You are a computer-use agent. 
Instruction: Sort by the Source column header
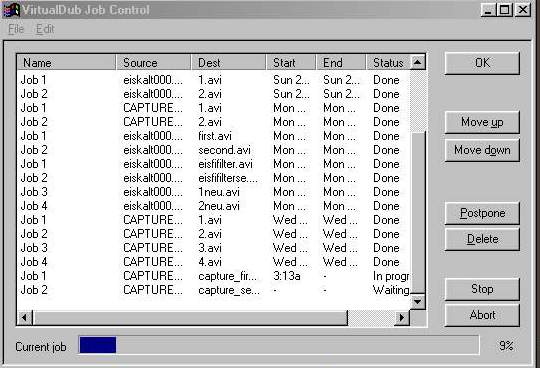click(154, 63)
